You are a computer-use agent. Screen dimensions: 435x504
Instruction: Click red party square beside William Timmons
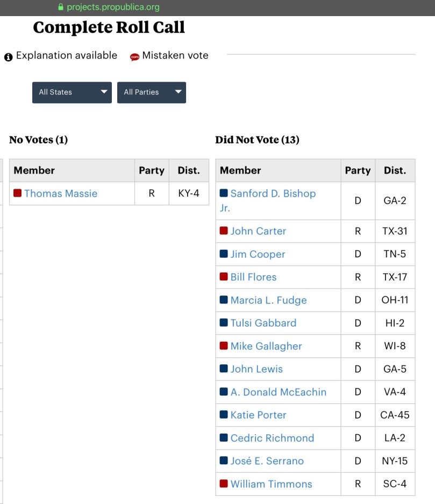click(x=224, y=484)
